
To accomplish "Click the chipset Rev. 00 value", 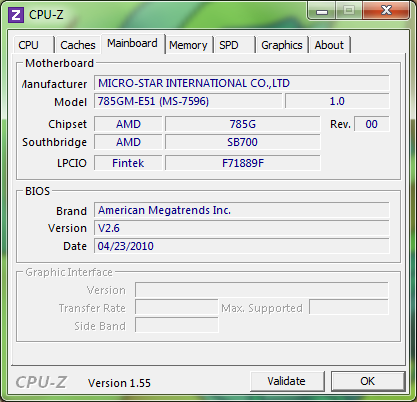I will click(x=372, y=124).
